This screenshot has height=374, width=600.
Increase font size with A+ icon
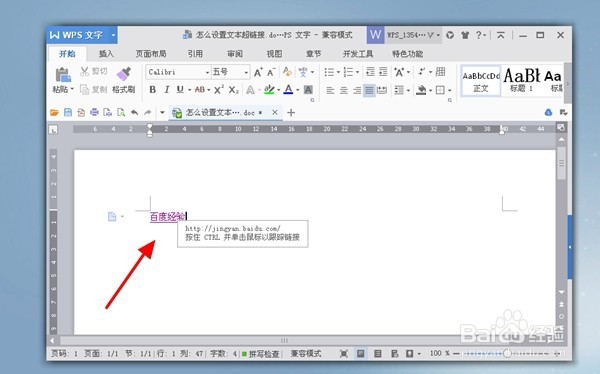pyautogui.click(x=258, y=72)
